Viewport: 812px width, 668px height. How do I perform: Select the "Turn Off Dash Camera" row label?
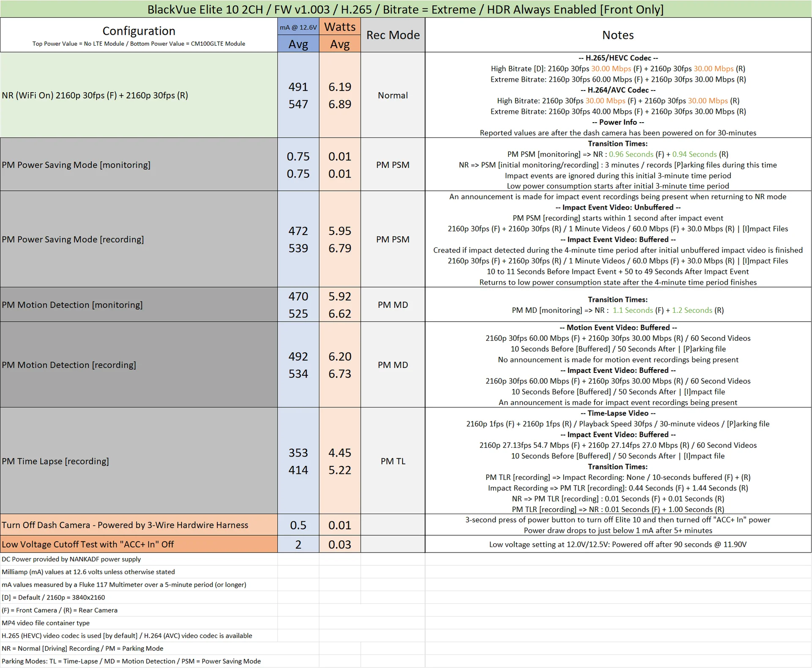139,525
